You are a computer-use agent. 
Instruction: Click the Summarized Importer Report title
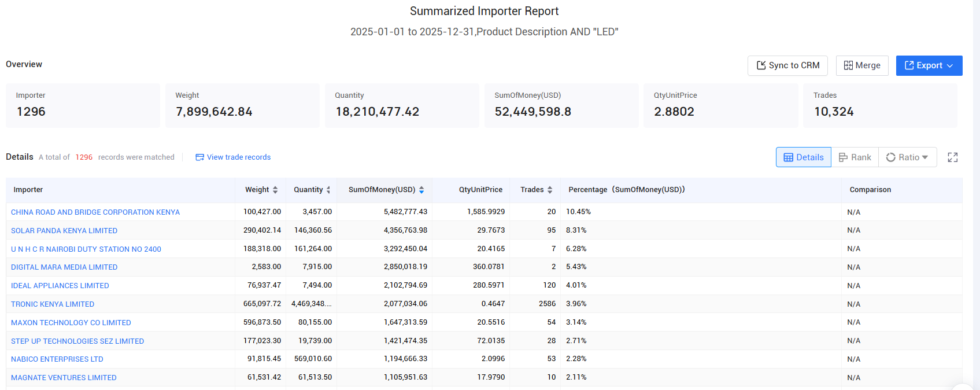[484, 11]
